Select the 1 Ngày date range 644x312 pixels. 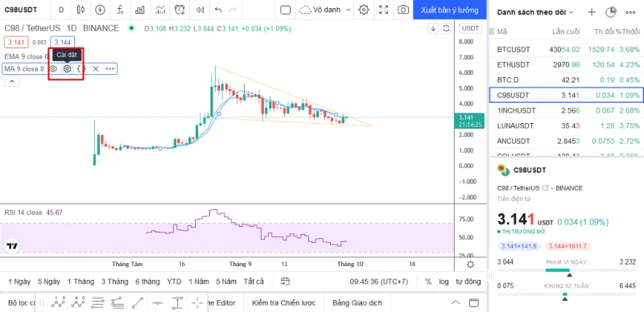(x=19, y=281)
